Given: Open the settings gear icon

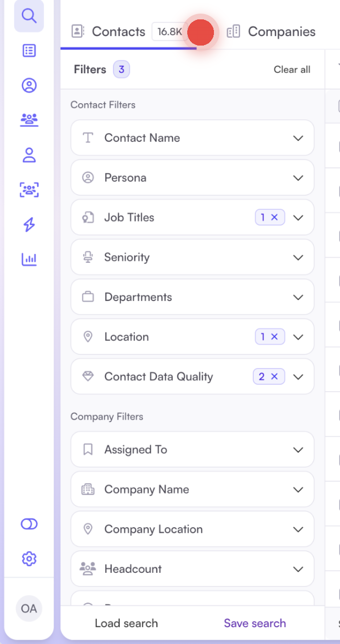Looking at the screenshot, I should tap(29, 559).
